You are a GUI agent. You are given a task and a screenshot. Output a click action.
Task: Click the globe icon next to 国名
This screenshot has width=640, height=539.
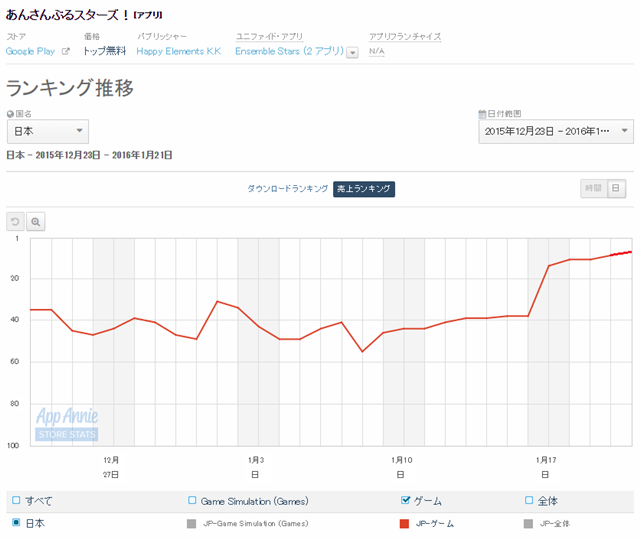pyautogui.click(x=10, y=114)
